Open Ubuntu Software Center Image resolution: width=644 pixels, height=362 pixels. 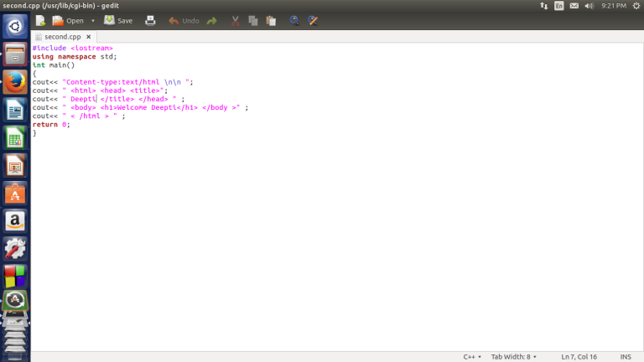click(x=15, y=194)
